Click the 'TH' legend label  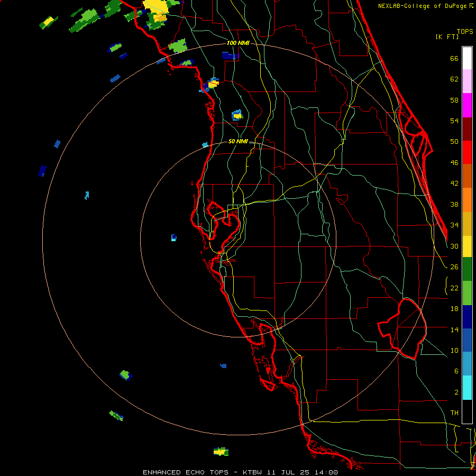coord(454,413)
